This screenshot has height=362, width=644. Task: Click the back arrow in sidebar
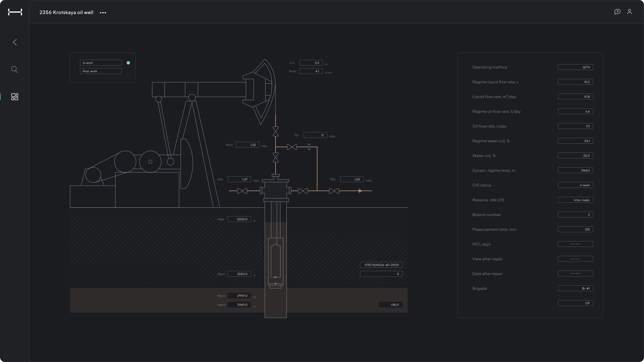(15, 42)
